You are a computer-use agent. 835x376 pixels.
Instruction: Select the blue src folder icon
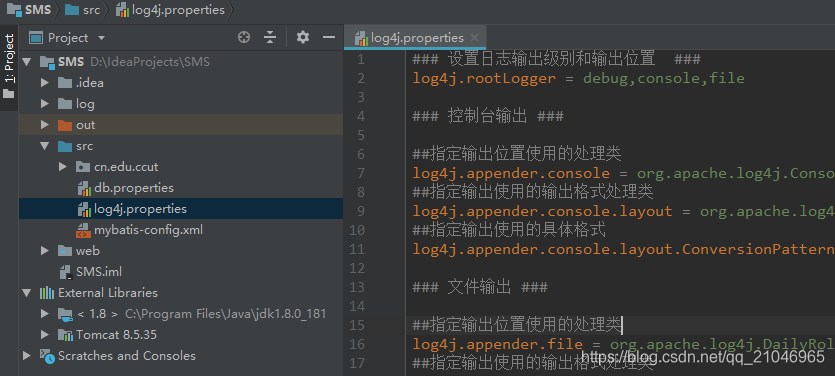tap(65, 146)
